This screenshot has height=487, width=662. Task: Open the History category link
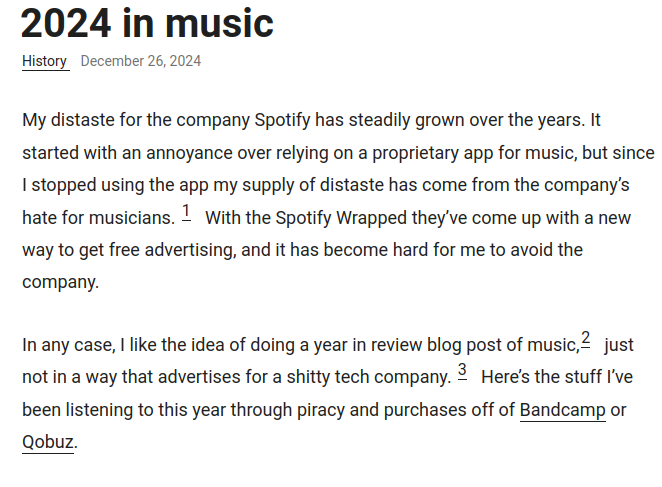pyautogui.click(x=45, y=61)
